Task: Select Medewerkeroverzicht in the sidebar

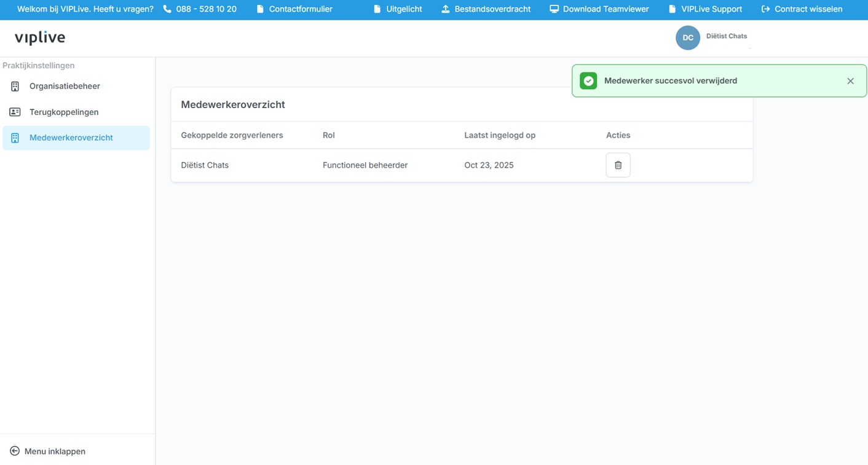Action: [x=76, y=138]
